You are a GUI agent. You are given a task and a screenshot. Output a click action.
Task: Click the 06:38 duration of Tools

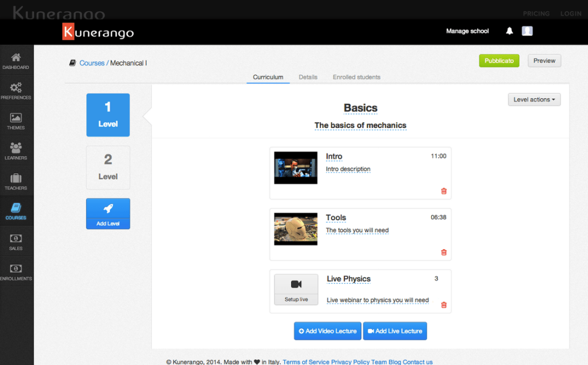coord(438,218)
